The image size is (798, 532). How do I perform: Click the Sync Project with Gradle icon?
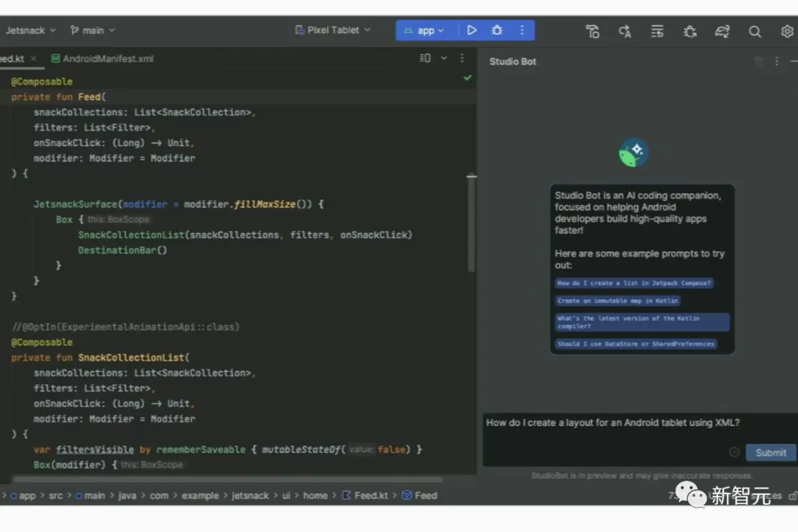(722, 31)
